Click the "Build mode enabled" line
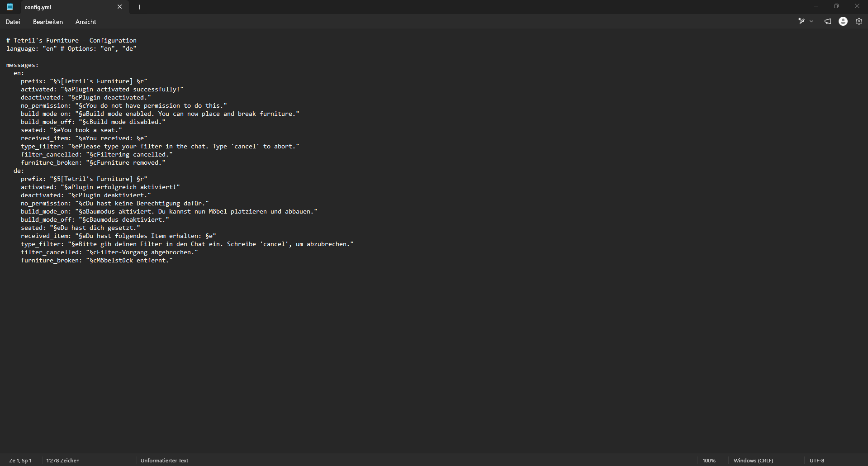The image size is (868, 466). (x=160, y=114)
